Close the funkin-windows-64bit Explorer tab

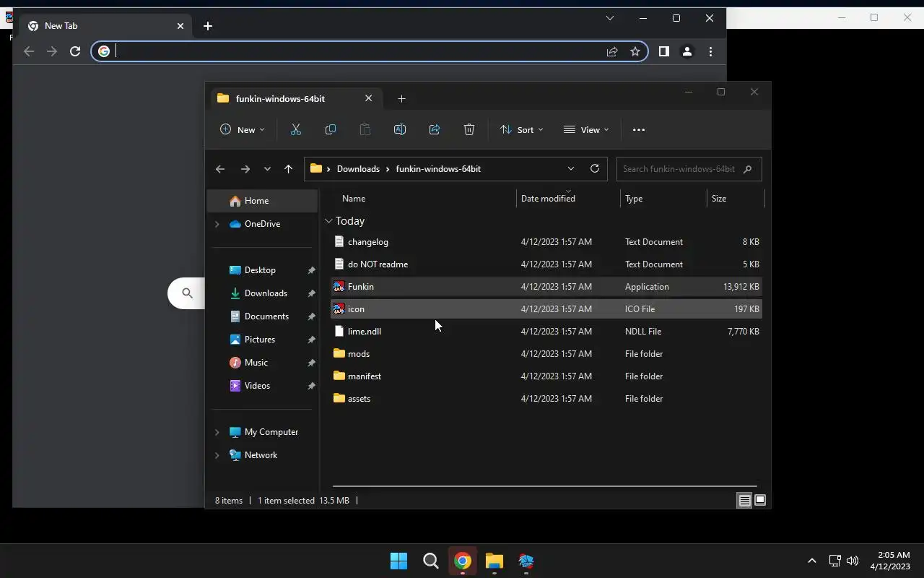[x=368, y=98]
